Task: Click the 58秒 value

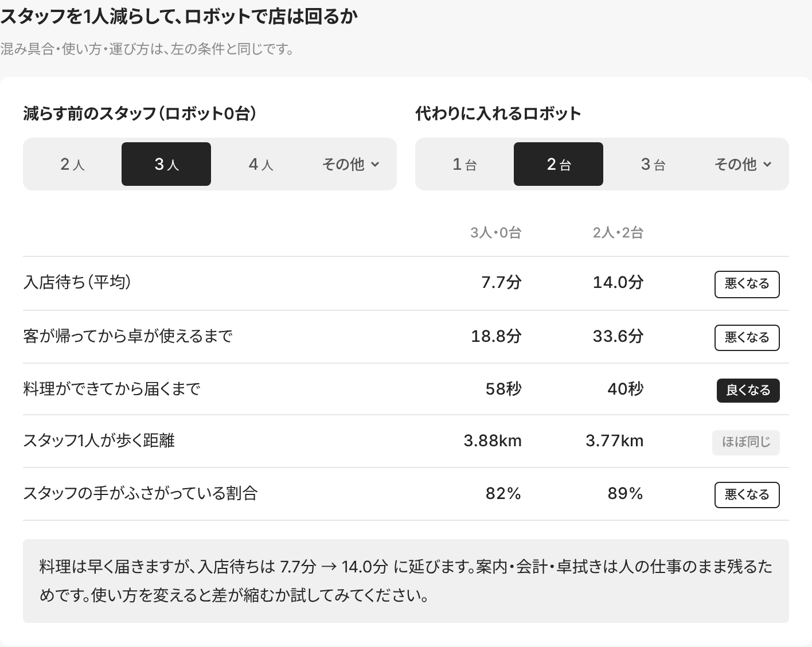Action: [503, 389]
